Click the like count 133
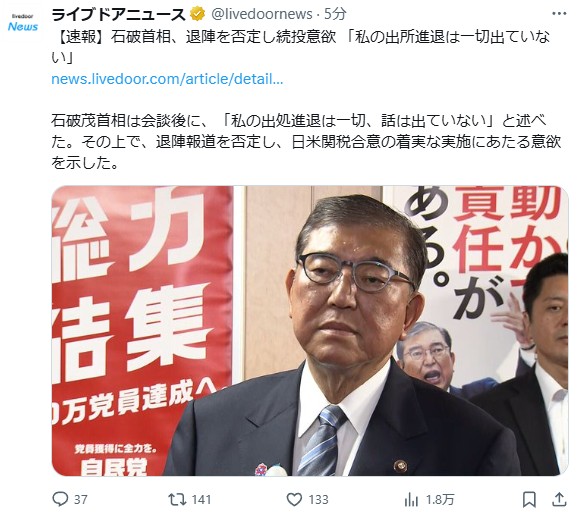This screenshot has width=577, height=512. [x=318, y=499]
